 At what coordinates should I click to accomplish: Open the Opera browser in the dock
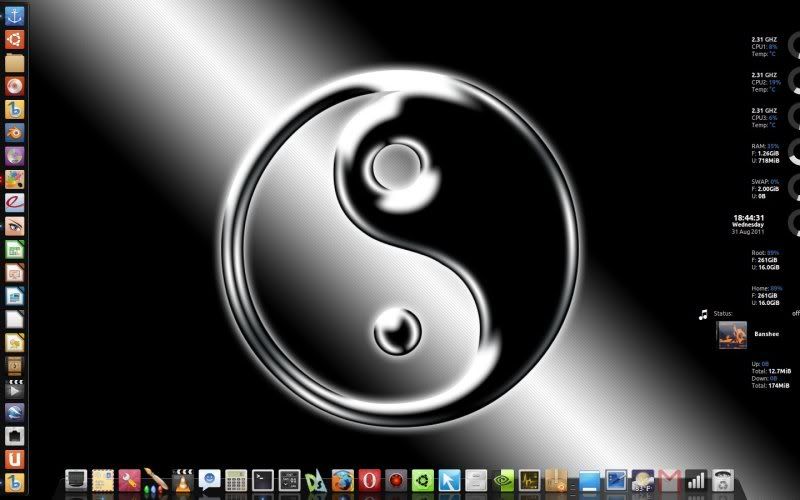(x=369, y=481)
